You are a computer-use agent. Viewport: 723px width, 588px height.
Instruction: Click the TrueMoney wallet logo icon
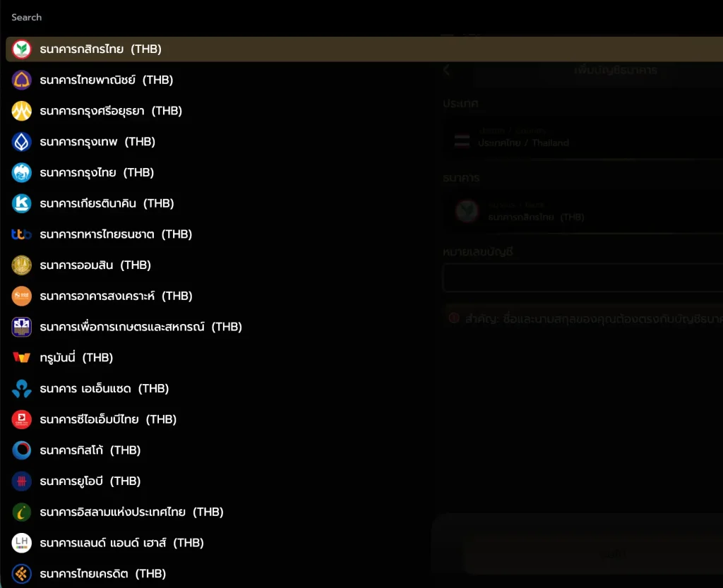click(x=22, y=358)
